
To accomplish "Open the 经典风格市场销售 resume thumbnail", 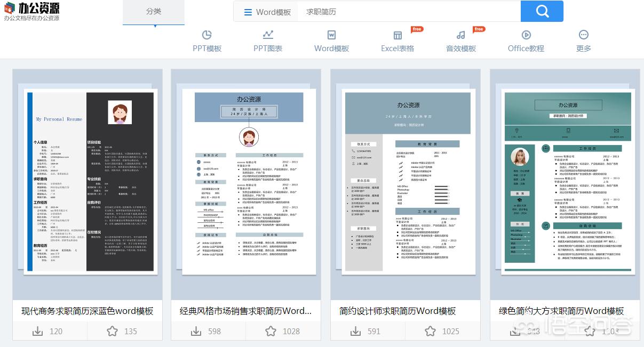I will click(x=246, y=184).
